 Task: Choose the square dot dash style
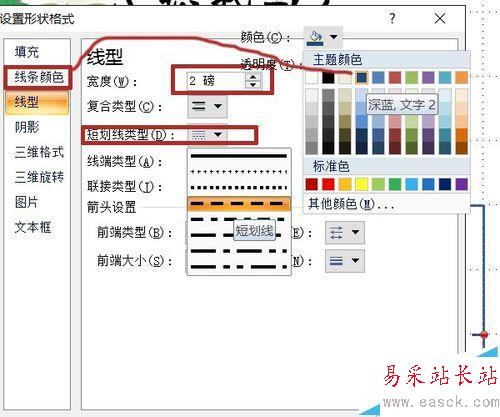(239, 188)
